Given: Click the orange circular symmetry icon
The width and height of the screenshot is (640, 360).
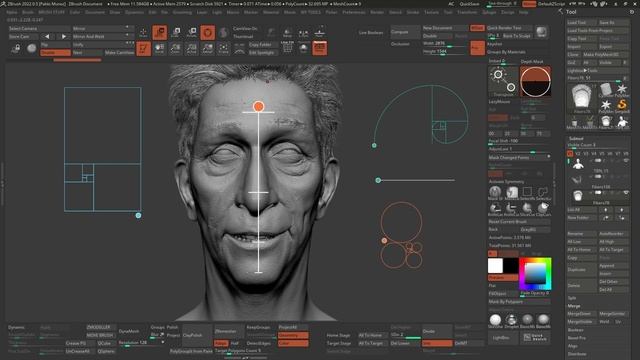Looking at the screenshot, I should (208, 32).
